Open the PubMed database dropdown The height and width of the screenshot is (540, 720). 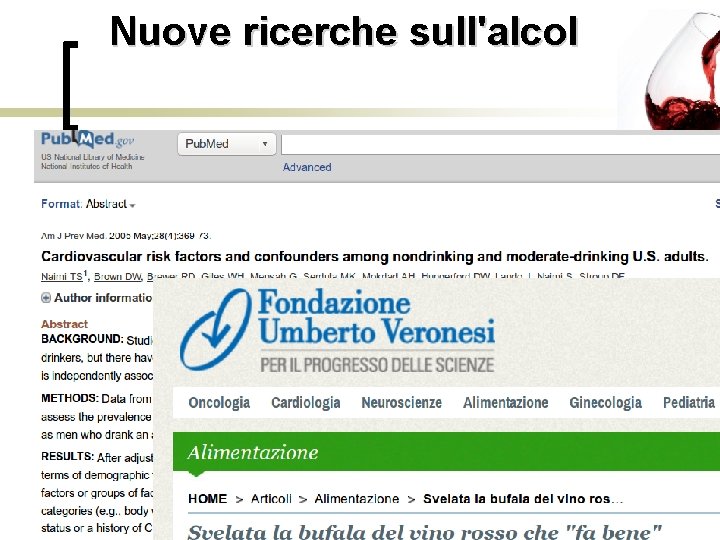point(227,144)
